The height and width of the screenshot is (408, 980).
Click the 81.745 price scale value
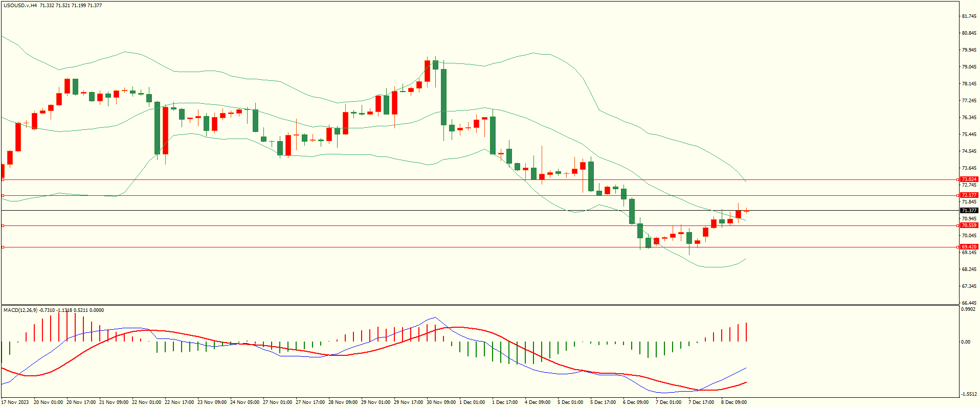[x=969, y=16]
